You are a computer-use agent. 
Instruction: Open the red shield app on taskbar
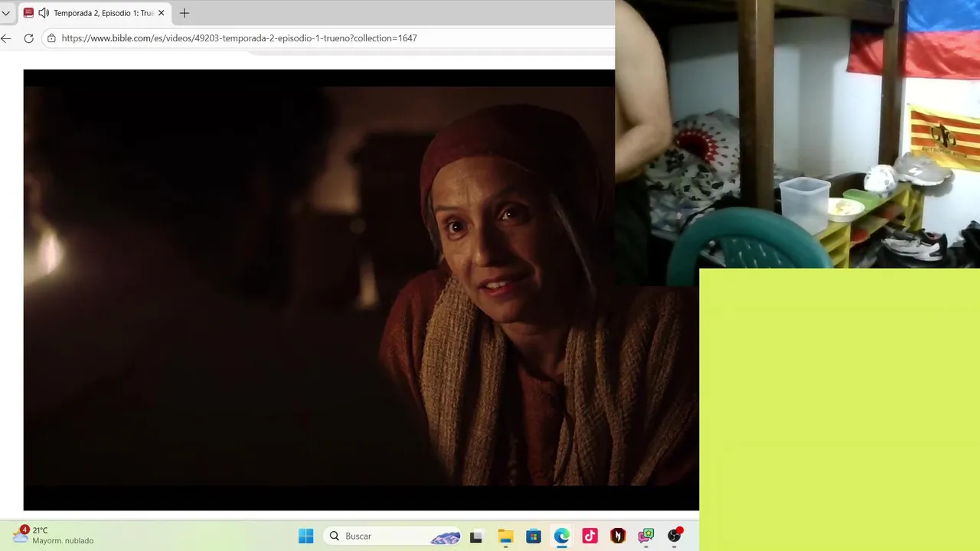[x=618, y=536]
